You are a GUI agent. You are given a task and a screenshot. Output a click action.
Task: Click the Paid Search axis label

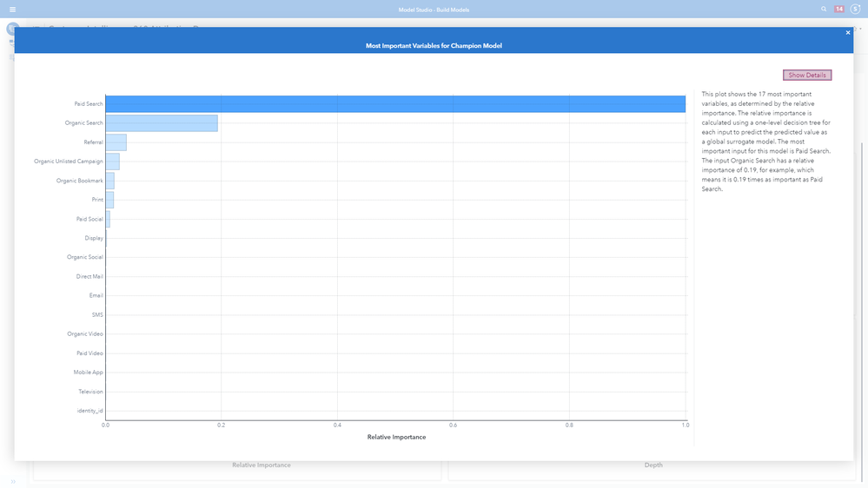pyautogui.click(x=89, y=104)
